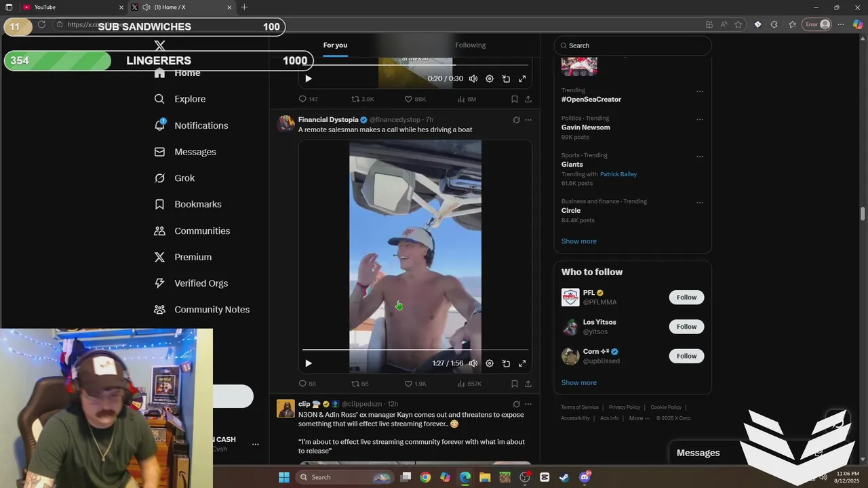Open more options for Giants trend
Image resolution: width=868 pixels, height=488 pixels.
point(700,157)
